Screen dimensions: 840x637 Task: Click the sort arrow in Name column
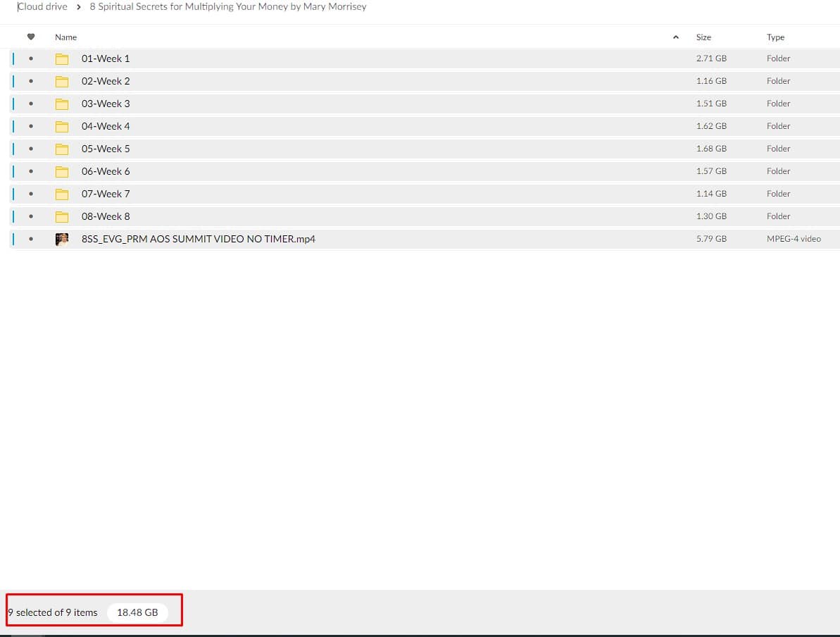click(x=676, y=37)
